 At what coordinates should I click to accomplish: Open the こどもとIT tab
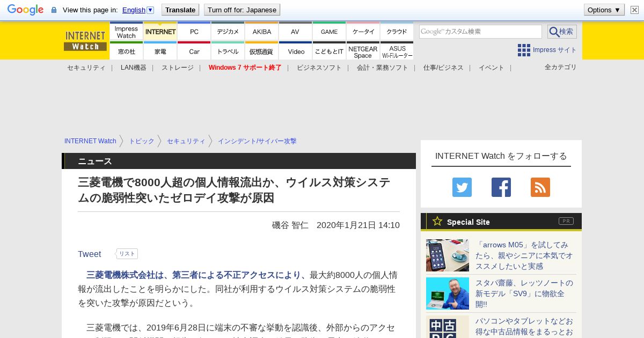point(329,50)
